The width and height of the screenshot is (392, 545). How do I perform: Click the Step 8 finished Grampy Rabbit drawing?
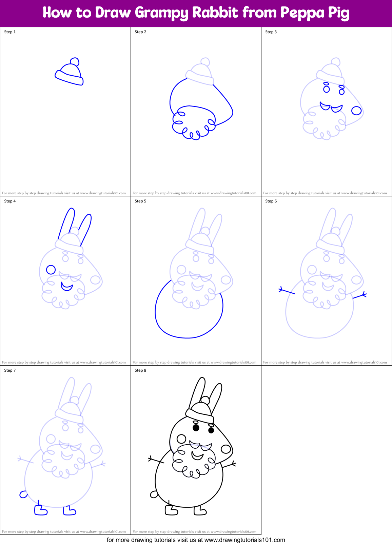click(x=192, y=446)
